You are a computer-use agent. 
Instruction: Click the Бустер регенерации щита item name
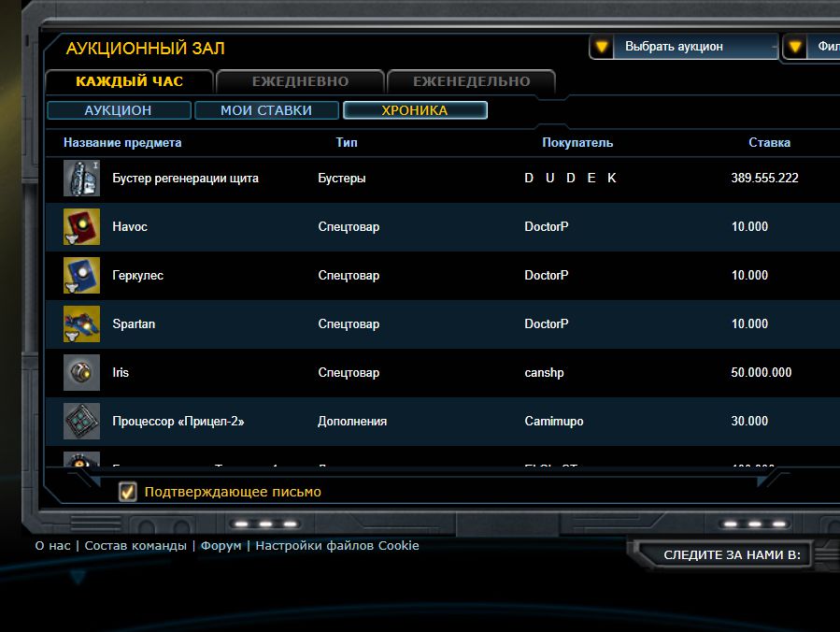point(185,178)
